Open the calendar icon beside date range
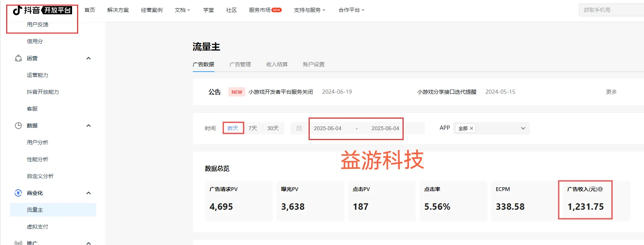This screenshot has width=644, height=245. click(299, 128)
